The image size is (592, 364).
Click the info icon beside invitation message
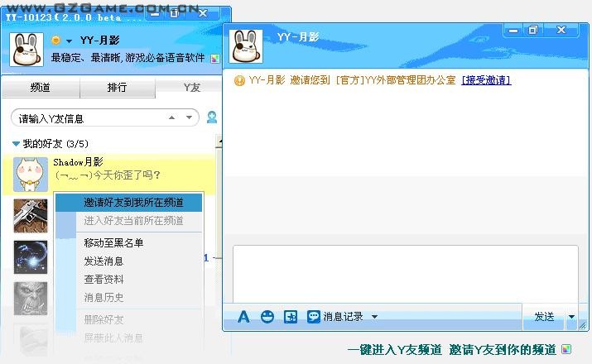tap(239, 80)
